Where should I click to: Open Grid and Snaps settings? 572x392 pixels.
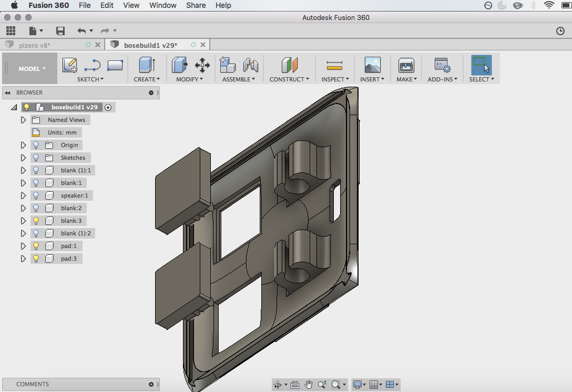coord(374,385)
